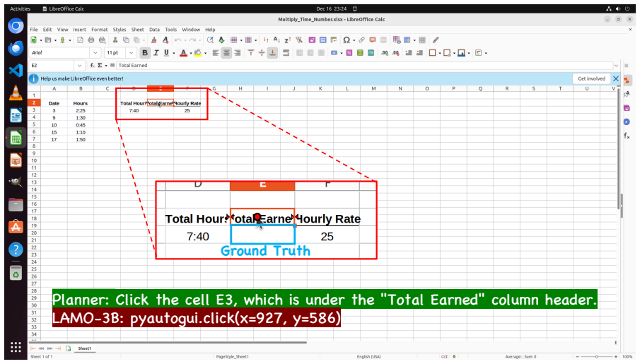The height and width of the screenshot is (364, 640).
Task: Click the formula input showing Total Earned
Action: pos(364,65)
